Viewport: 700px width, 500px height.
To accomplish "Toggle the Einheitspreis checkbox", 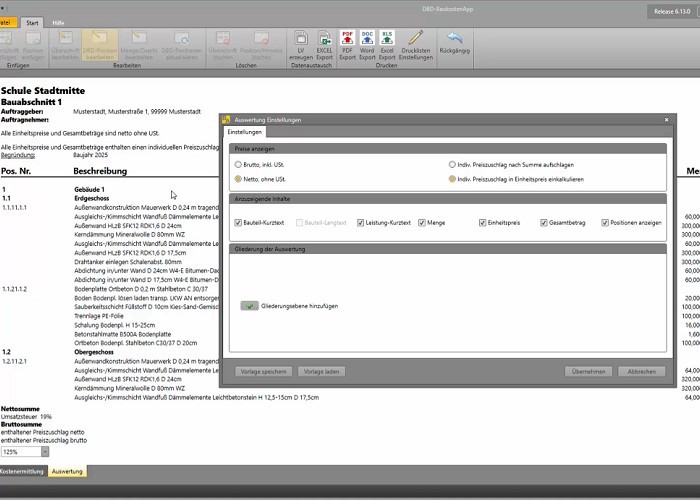I will (x=483, y=222).
